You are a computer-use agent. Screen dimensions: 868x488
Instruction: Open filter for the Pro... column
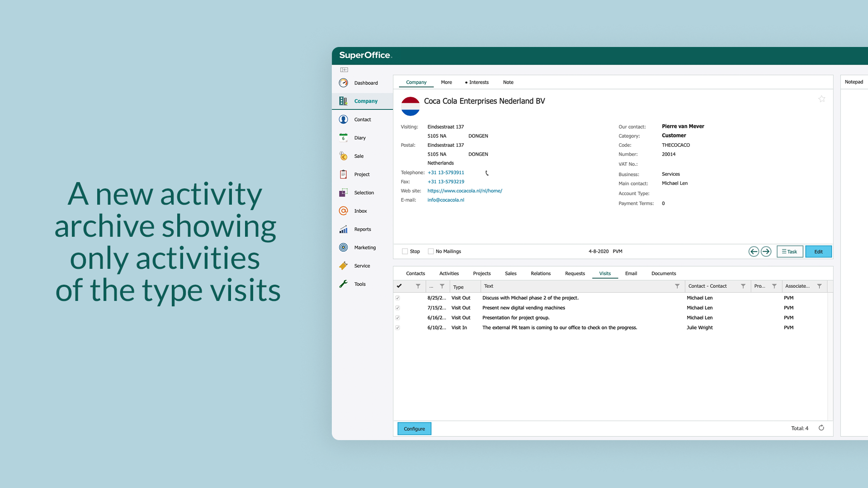click(774, 286)
